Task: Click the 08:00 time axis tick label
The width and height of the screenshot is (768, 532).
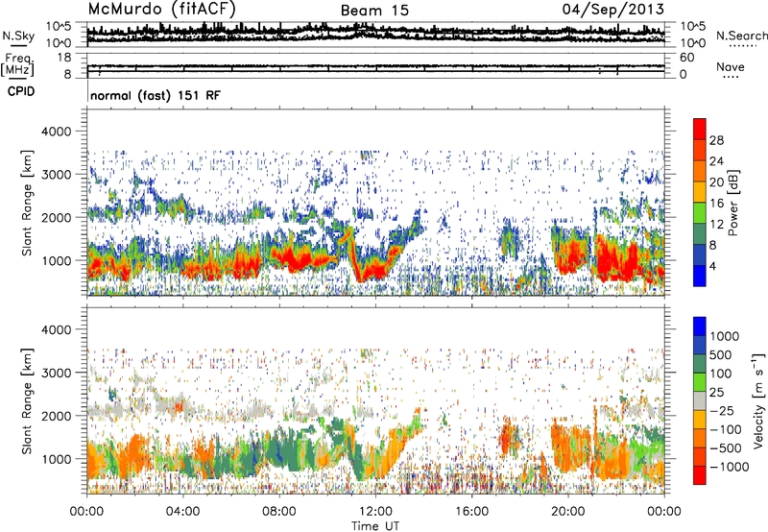Action: [279, 512]
